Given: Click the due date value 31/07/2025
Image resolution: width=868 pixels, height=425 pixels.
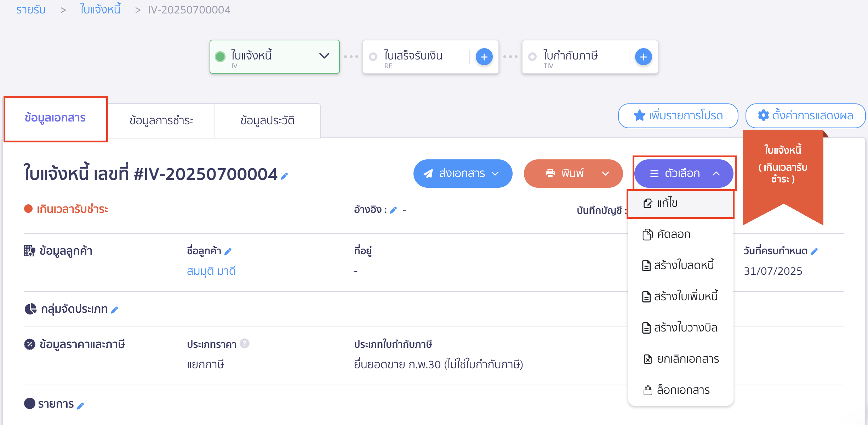Looking at the screenshot, I should pyautogui.click(x=773, y=271).
